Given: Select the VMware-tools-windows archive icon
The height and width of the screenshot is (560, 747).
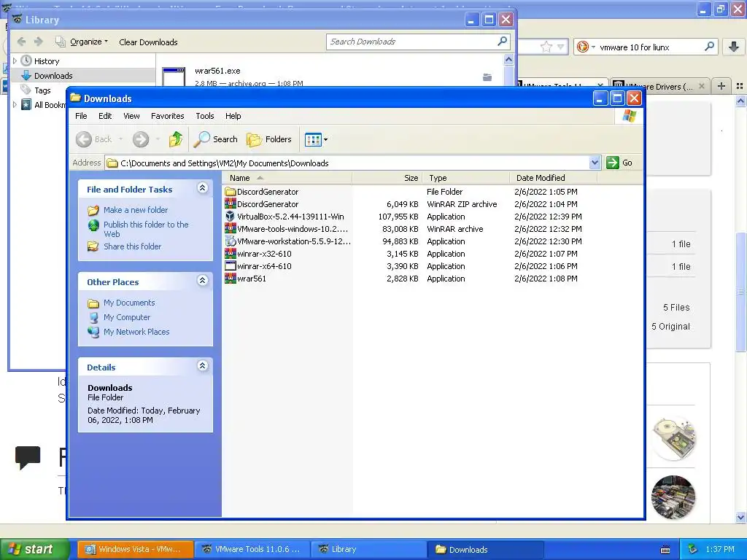Looking at the screenshot, I should [231, 228].
